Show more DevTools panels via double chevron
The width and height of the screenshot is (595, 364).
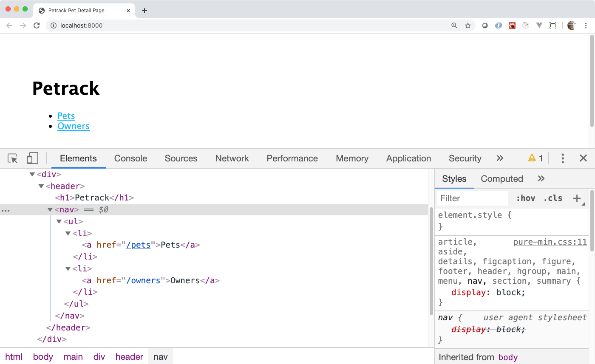(x=500, y=158)
